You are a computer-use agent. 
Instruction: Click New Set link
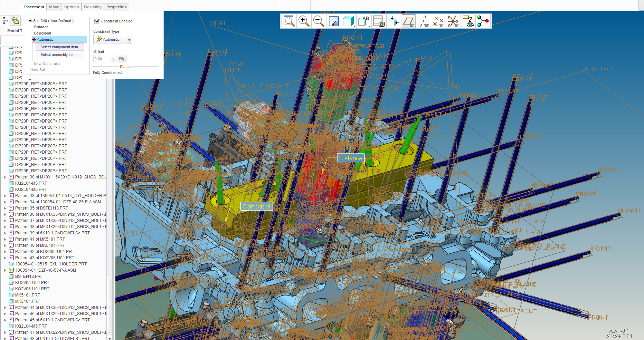[x=38, y=70]
